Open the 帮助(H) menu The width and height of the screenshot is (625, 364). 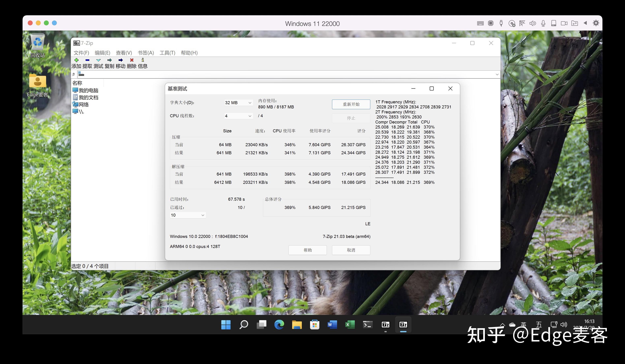[x=189, y=53]
